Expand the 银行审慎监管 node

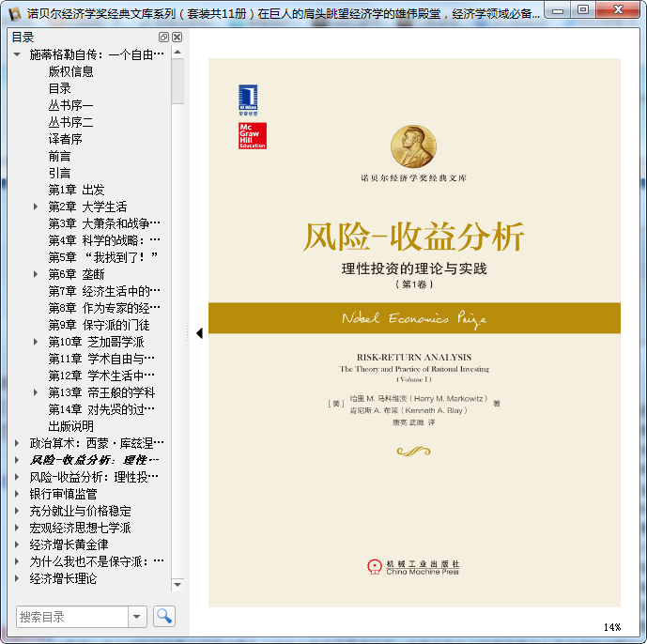click(17, 494)
